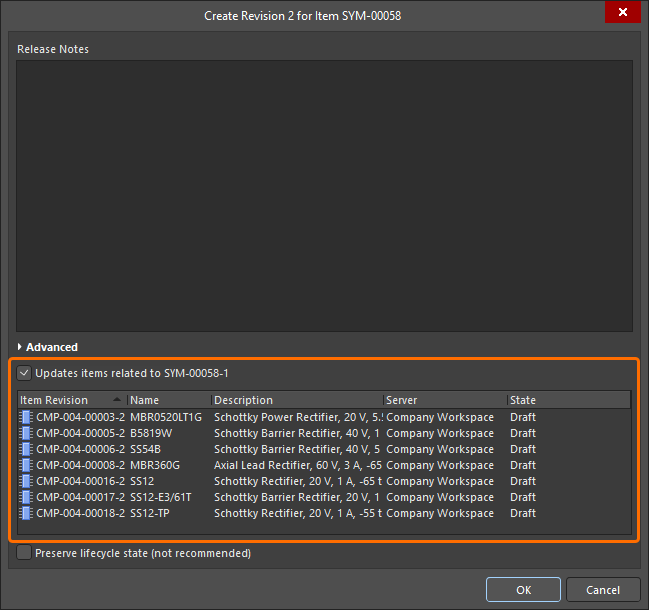The height and width of the screenshot is (610, 649).
Task: Select item revision CMP-004-00008-2
Action: pyautogui.click(x=80, y=465)
